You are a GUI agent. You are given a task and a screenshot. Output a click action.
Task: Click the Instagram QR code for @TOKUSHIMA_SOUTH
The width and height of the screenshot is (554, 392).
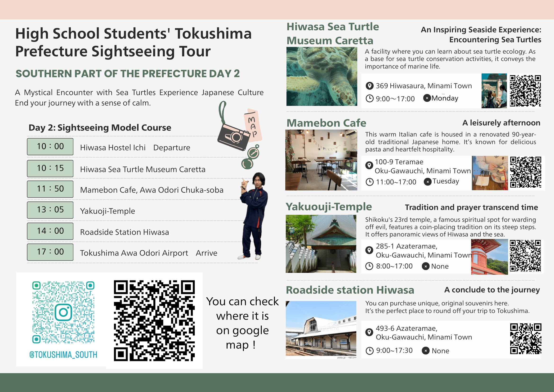coord(63,312)
